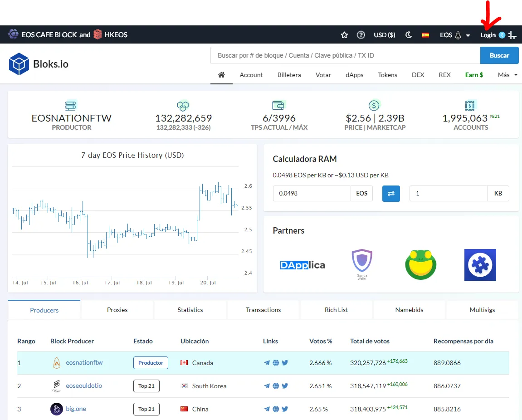Click the accounts icon above 1,995,063
The height and width of the screenshot is (420, 522).
(x=470, y=105)
